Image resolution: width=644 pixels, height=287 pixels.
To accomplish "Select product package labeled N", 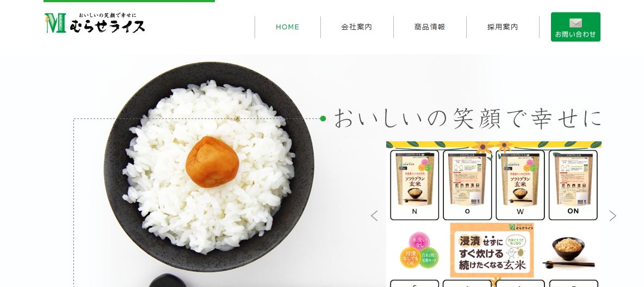I will 414,185.
